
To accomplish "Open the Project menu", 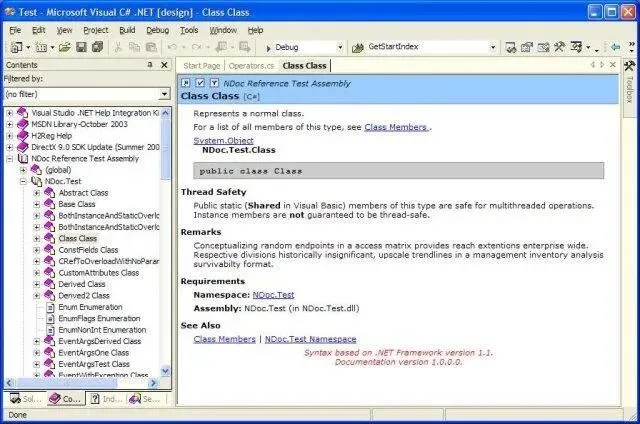I will (96, 30).
